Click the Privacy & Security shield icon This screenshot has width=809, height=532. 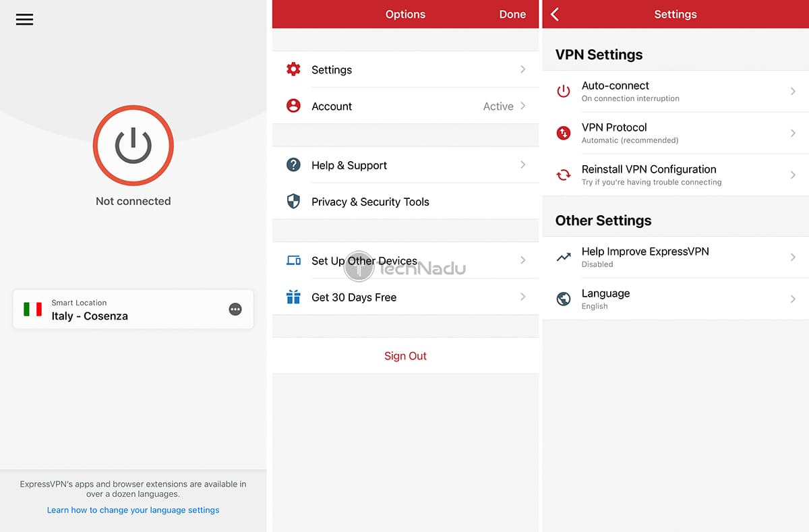(x=293, y=201)
